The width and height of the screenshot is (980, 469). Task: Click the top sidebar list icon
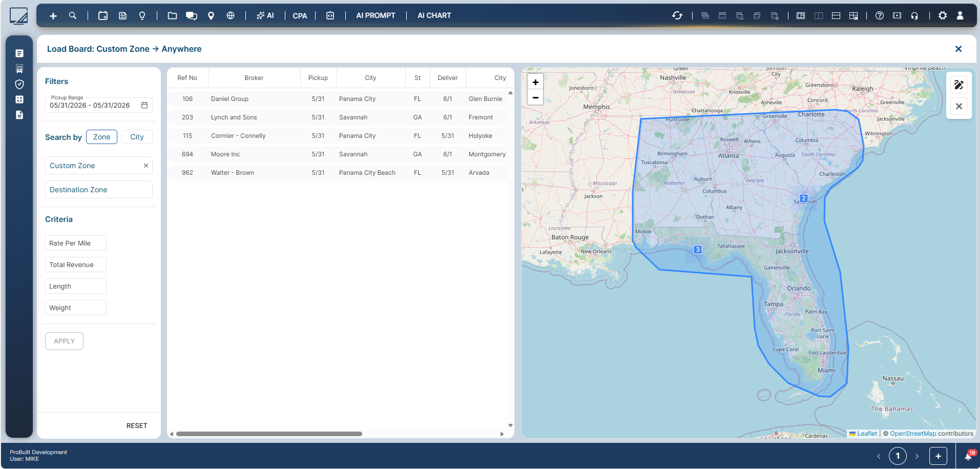click(19, 53)
